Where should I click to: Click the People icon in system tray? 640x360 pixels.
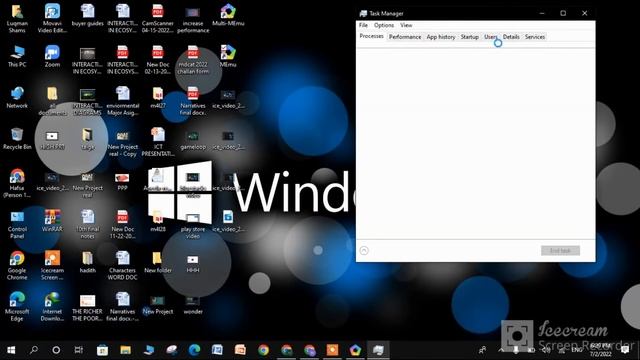(482, 350)
